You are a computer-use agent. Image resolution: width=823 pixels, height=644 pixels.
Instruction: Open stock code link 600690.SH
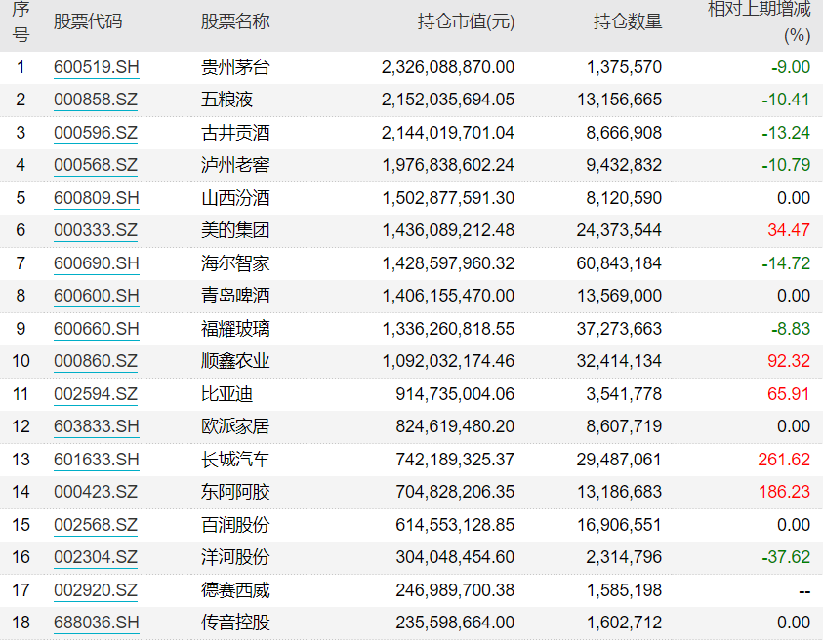[x=97, y=263]
